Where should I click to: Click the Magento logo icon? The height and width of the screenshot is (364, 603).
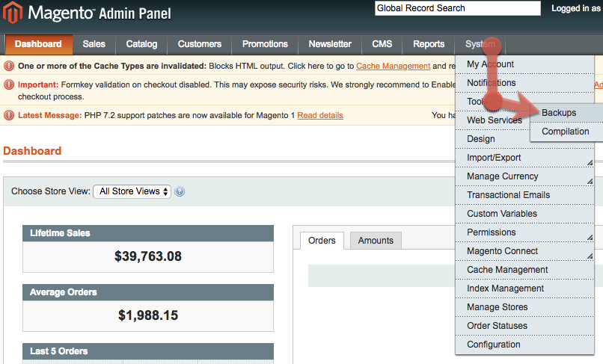(14, 13)
